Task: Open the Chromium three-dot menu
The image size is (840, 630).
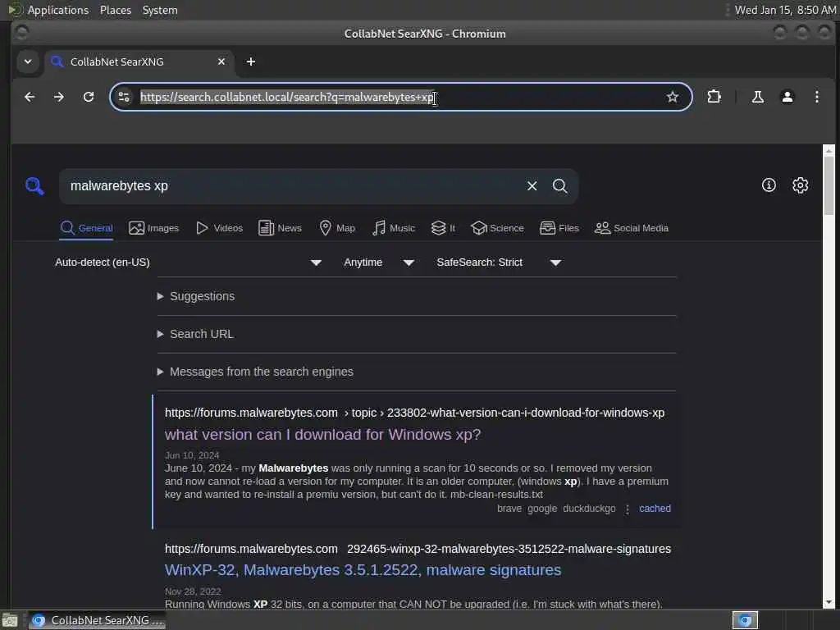Action: pyautogui.click(x=816, y=97)
